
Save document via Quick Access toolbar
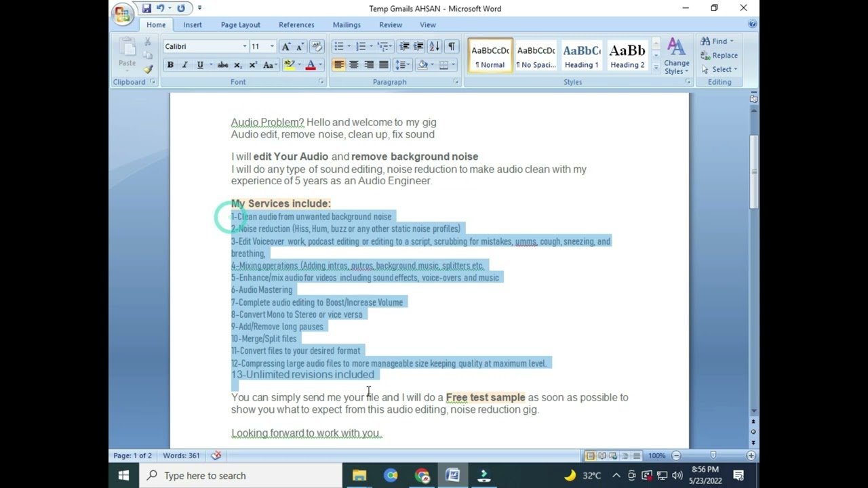click(146, 8)
